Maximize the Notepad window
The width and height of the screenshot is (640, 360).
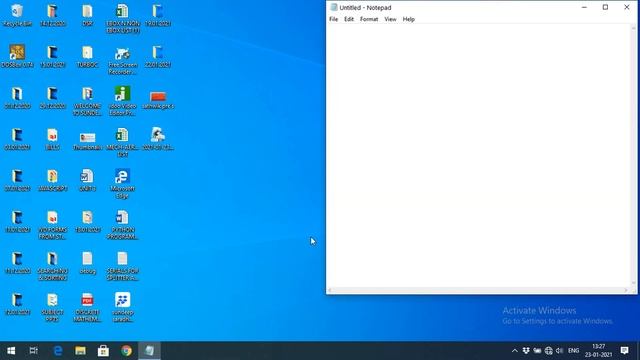tap(605, 7)
